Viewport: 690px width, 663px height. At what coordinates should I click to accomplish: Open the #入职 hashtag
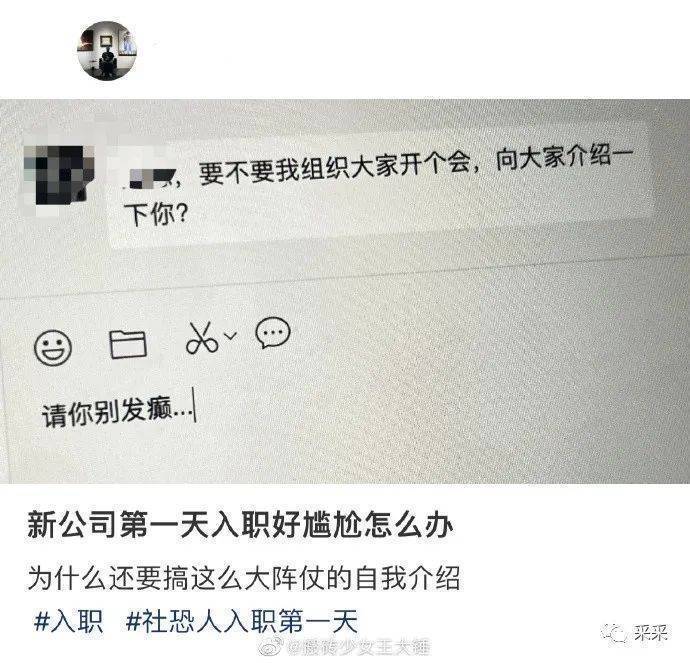coord(68,621)
